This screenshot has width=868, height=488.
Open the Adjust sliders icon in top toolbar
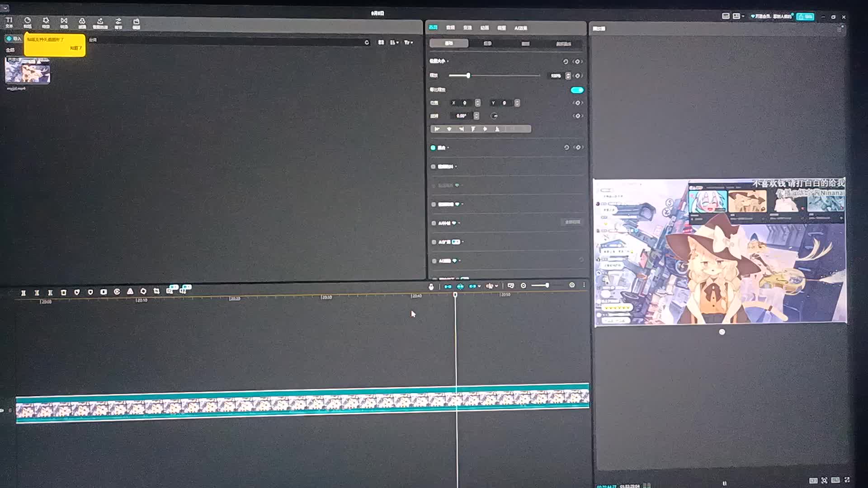point(118,23)
